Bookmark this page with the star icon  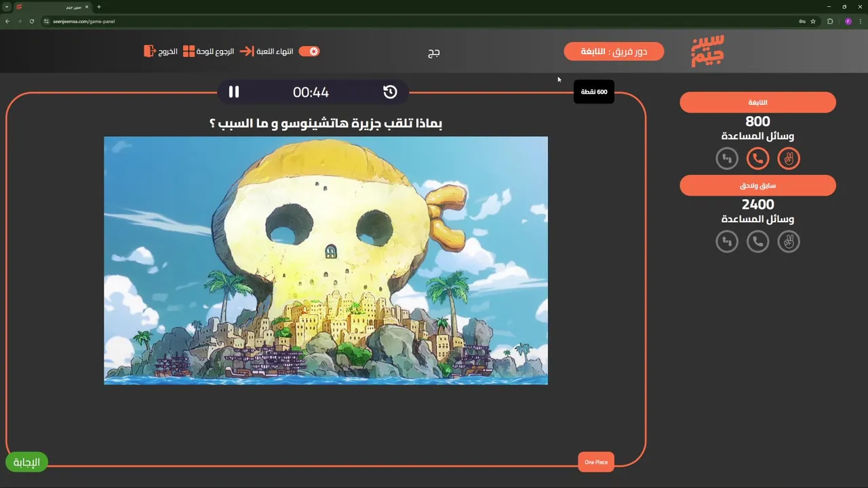[x=813, y=21]
